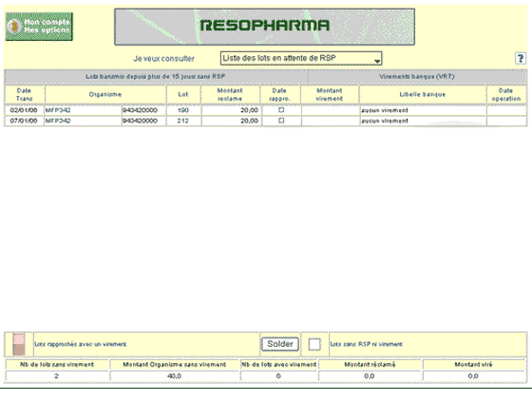The image size is (532, 402).
Task: Click amount 20,00 in lot 212 row
Action: tap(249, 121)
